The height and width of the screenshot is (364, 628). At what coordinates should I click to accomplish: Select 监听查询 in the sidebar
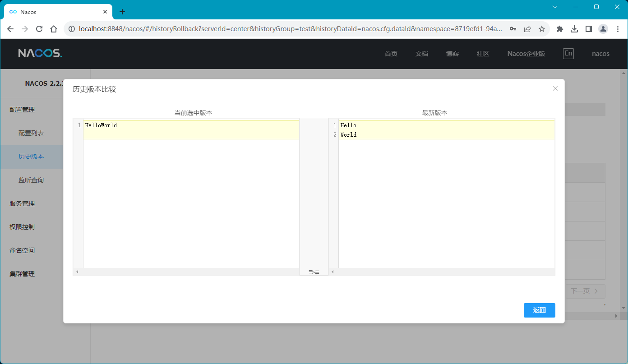(31, 180)
